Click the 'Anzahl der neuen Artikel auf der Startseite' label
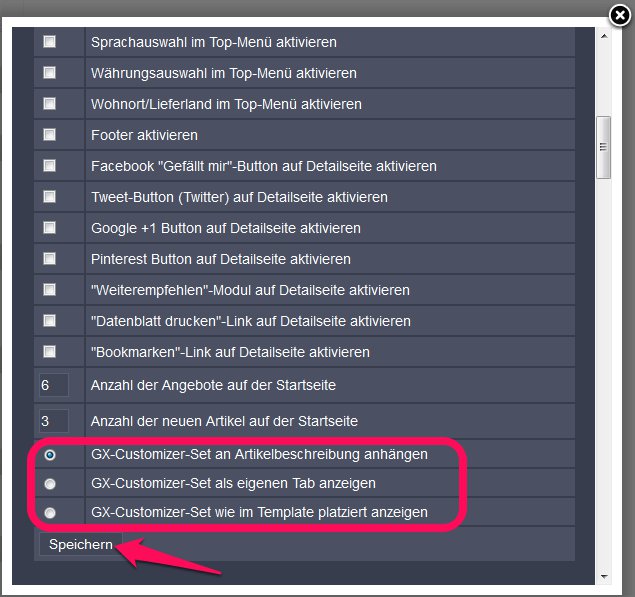This screenshot has width=635, height=597. [224, 421]
